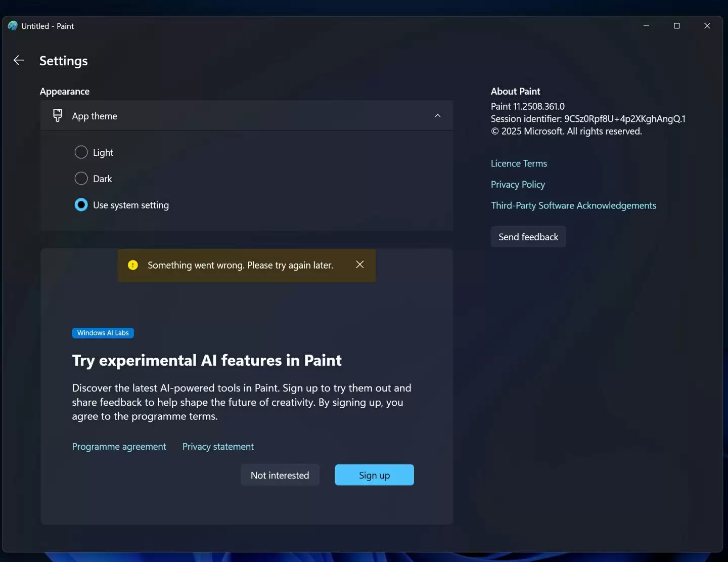This screenshot has width=728, height=562.
Task: Open the Licence Terms link
Action: (519, 163)
